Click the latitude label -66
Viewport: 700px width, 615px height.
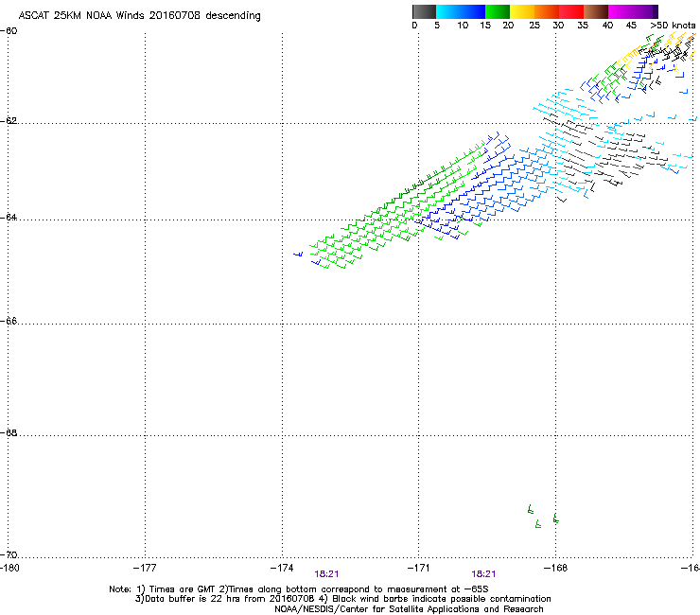(9, 322)
